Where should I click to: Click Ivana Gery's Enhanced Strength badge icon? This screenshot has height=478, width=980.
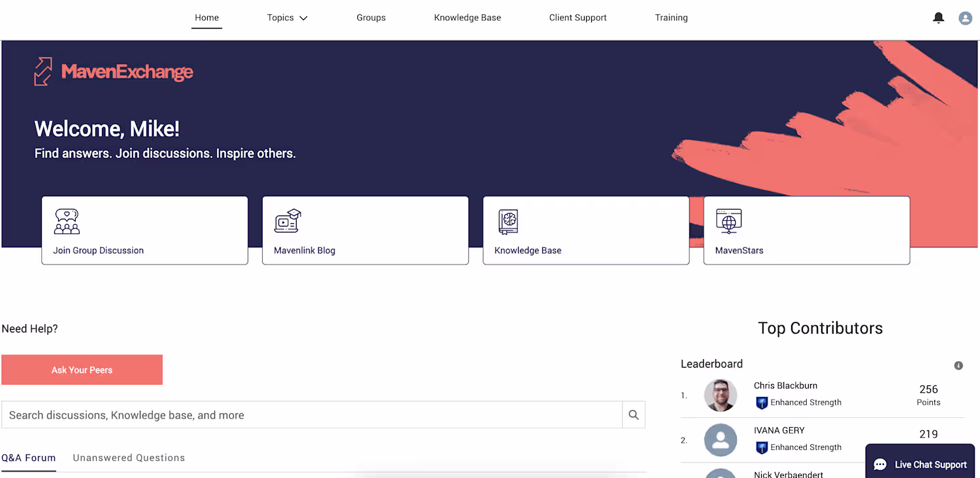point(761,447)
